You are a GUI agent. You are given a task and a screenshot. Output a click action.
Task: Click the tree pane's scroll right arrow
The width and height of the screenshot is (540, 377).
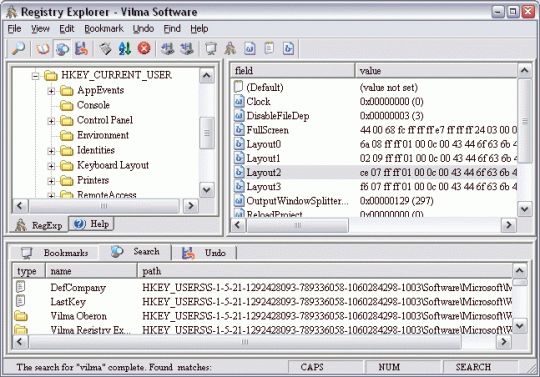[x=191, y=206]
